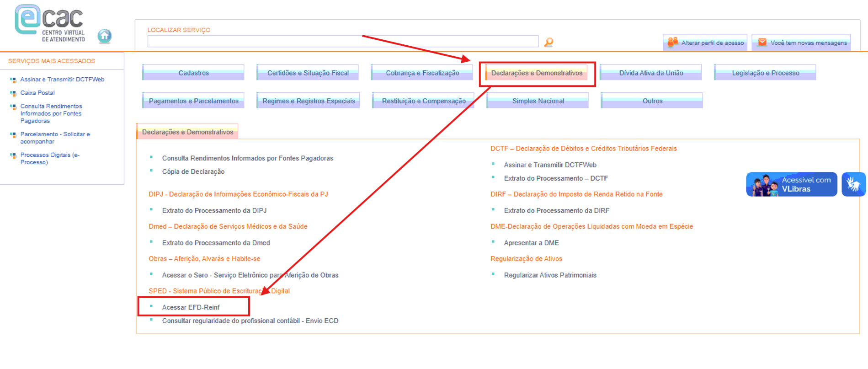Open Extrato do Processamento da DIRF
Image resolution: width=868 pixels, height=369 pixels.
pos(556,211)
